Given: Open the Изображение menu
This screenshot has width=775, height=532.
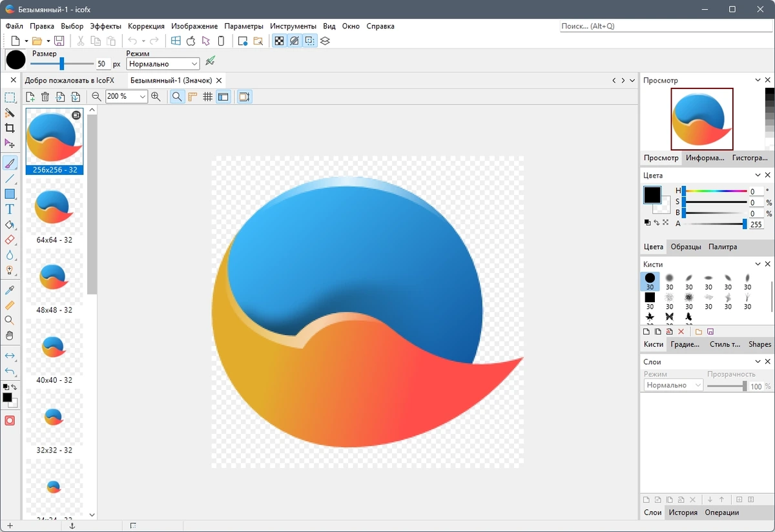Looking at the screenshot, I should coord(194,26).
